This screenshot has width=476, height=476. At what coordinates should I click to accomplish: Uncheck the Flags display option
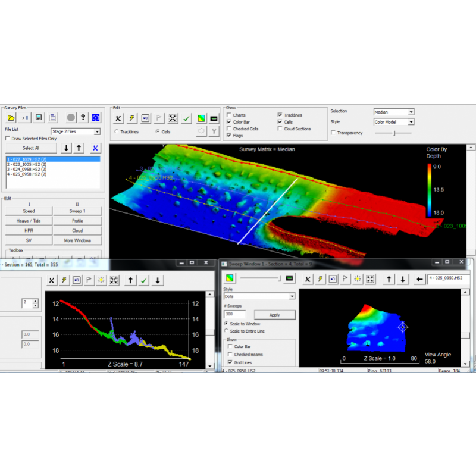228,135
